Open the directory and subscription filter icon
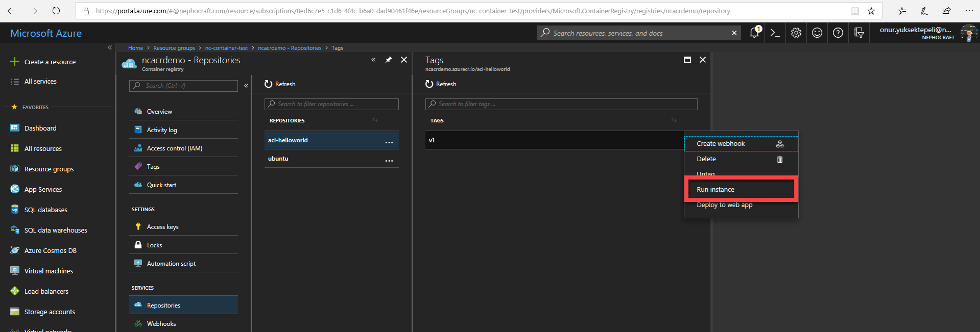Screen dimensions: 980x332 (x=859, y=33)
